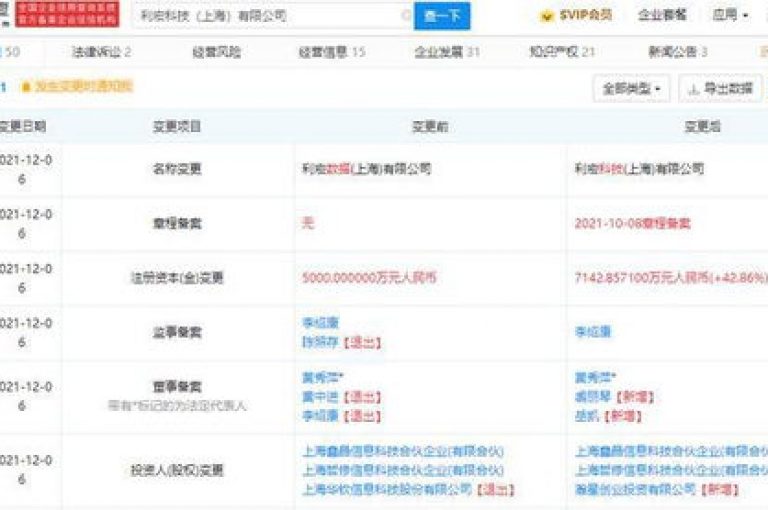Open the exited supervisor link in 监事备案 row
This screenshot has width=768, height=510.
pos(320,342)
